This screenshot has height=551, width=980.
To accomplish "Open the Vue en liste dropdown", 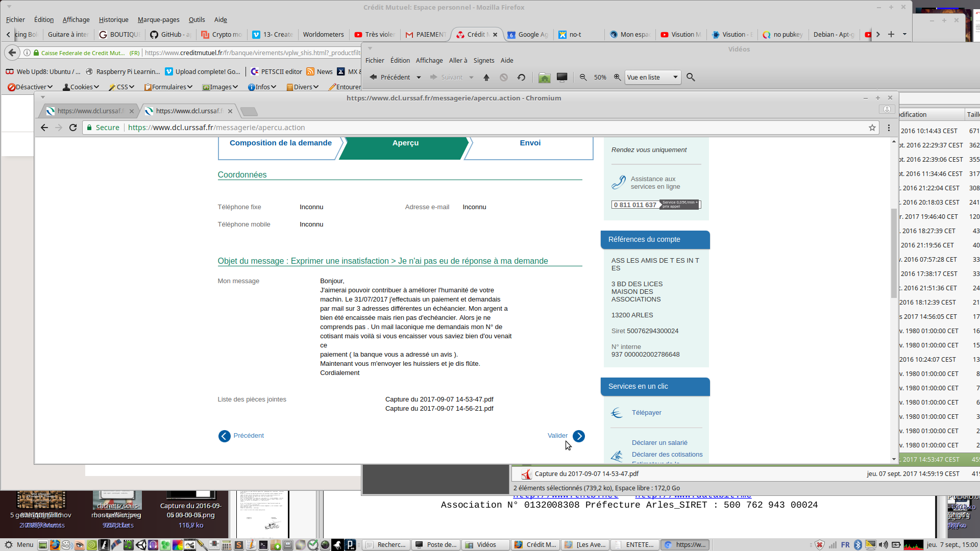I will 653,78.
